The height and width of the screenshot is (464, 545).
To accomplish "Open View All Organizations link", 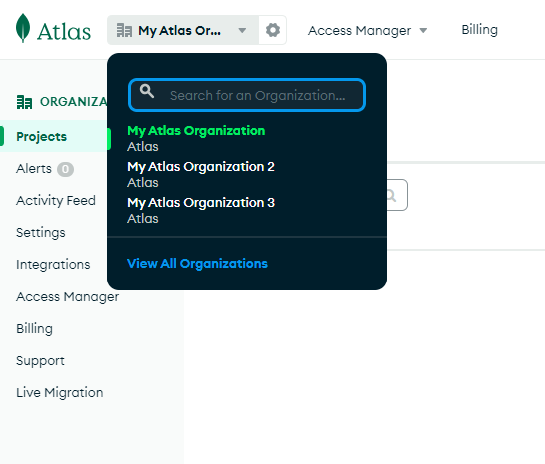I will pyautogui.click(x=197, y=264).
